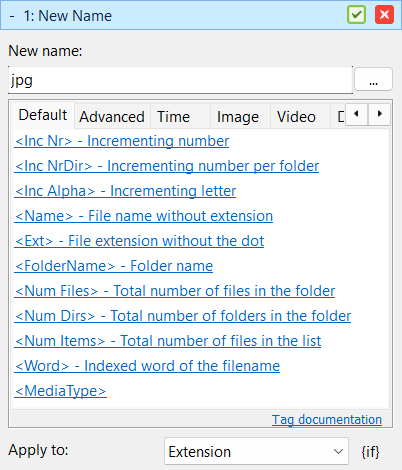Insert the <Num Dirs> tag

pos(183,316)
